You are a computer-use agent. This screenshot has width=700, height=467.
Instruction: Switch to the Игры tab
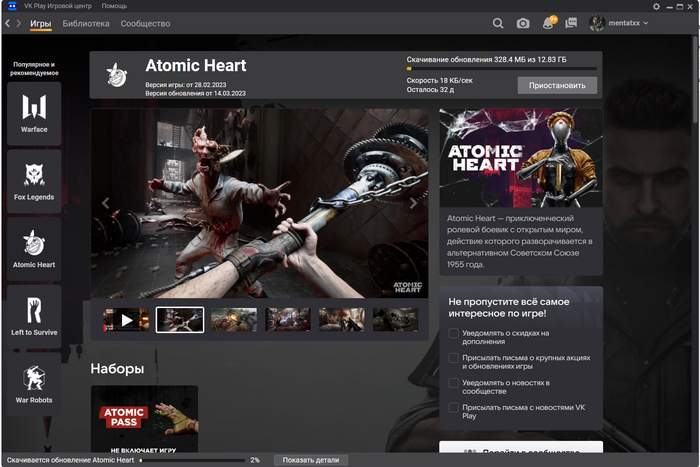click(41, 24)
